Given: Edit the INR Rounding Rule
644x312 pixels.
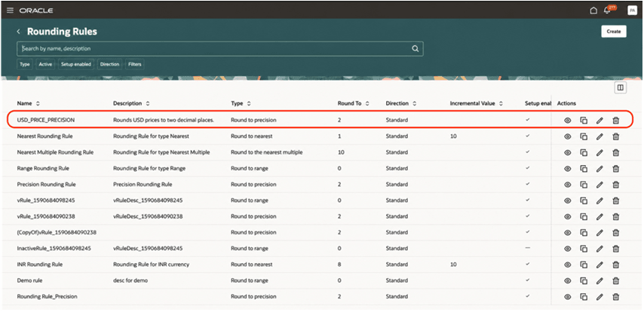Looking at the screenshot, I should pyautogui.click(x=600, y=265).
